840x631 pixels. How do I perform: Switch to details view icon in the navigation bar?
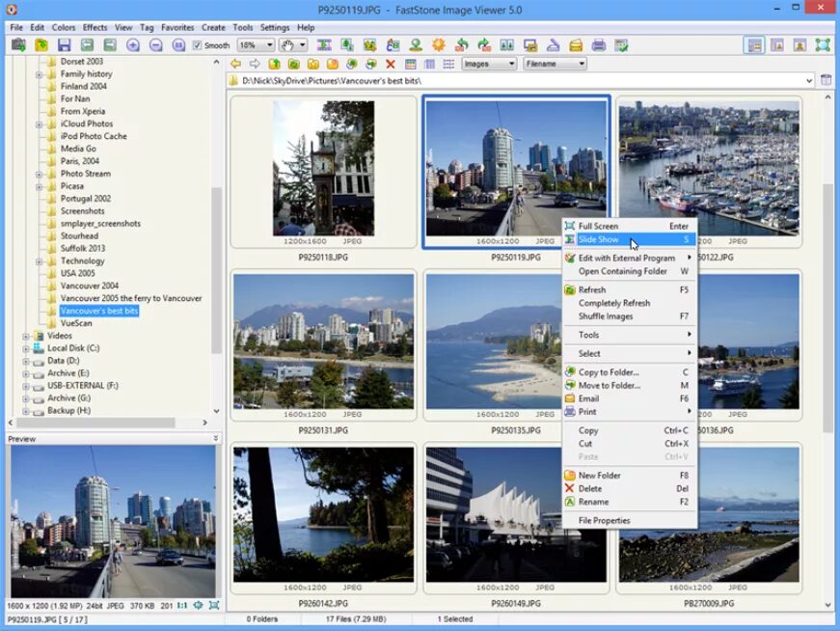click(x=429, y=65)
